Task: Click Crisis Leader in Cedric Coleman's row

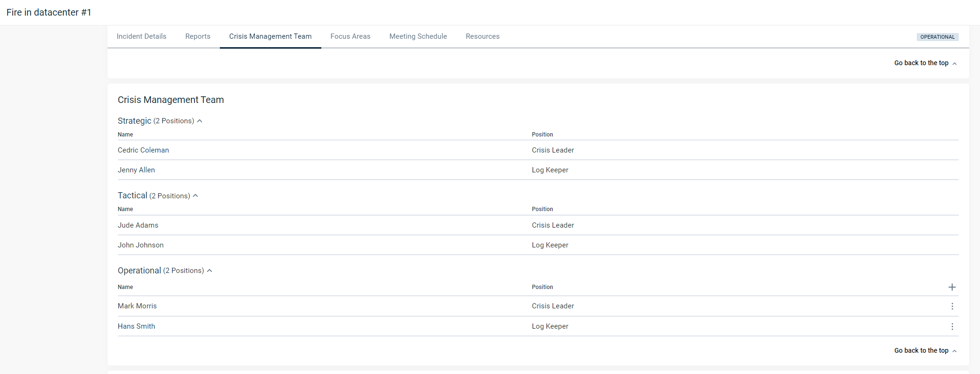Action: (553, 150)
